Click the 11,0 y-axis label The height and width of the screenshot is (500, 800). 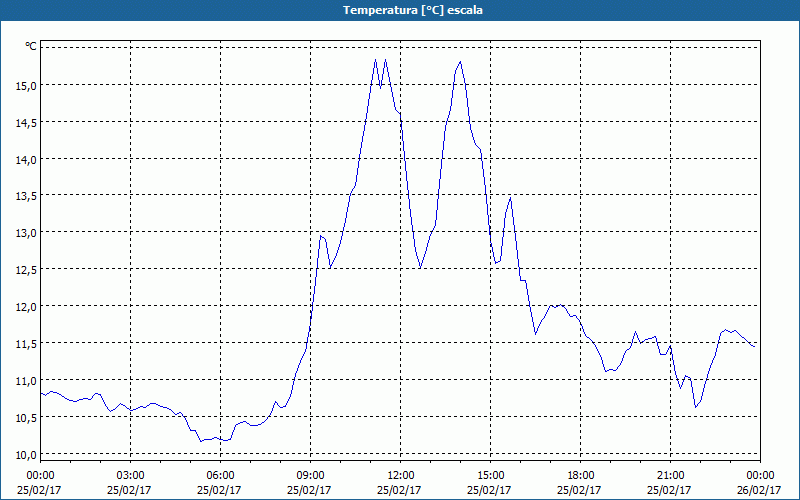tap(25, 380)
